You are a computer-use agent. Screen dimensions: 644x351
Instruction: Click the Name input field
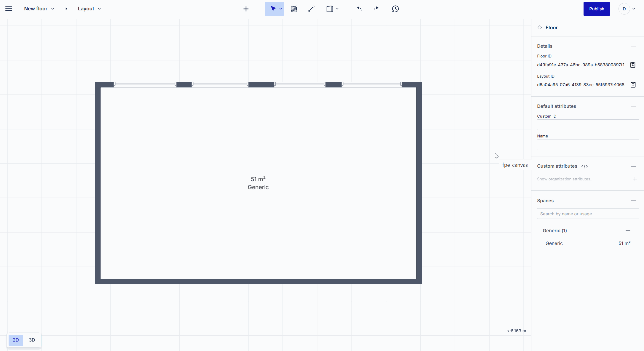588,145
